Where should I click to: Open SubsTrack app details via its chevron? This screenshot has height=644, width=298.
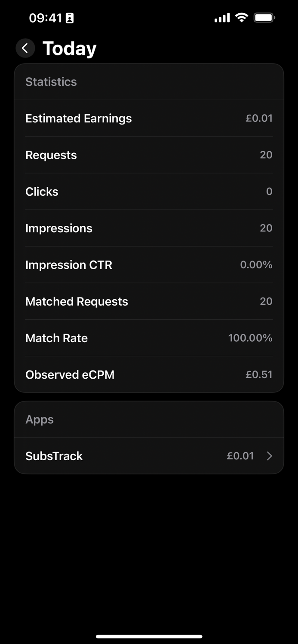270,456
